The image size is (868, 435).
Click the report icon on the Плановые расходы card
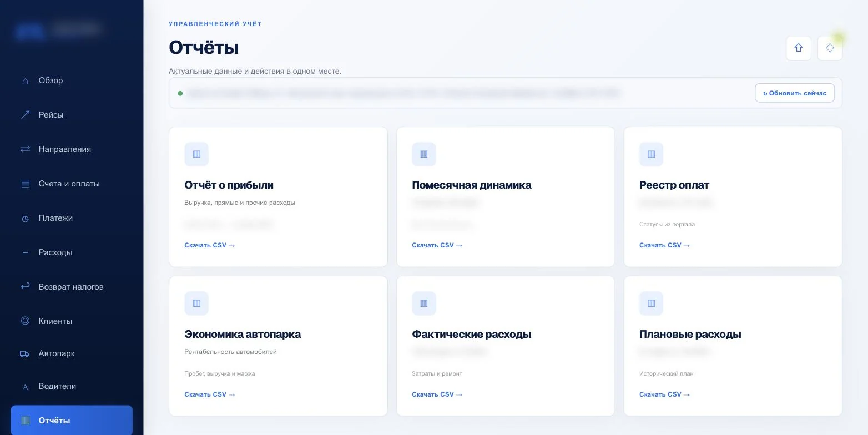click(652, 304)
